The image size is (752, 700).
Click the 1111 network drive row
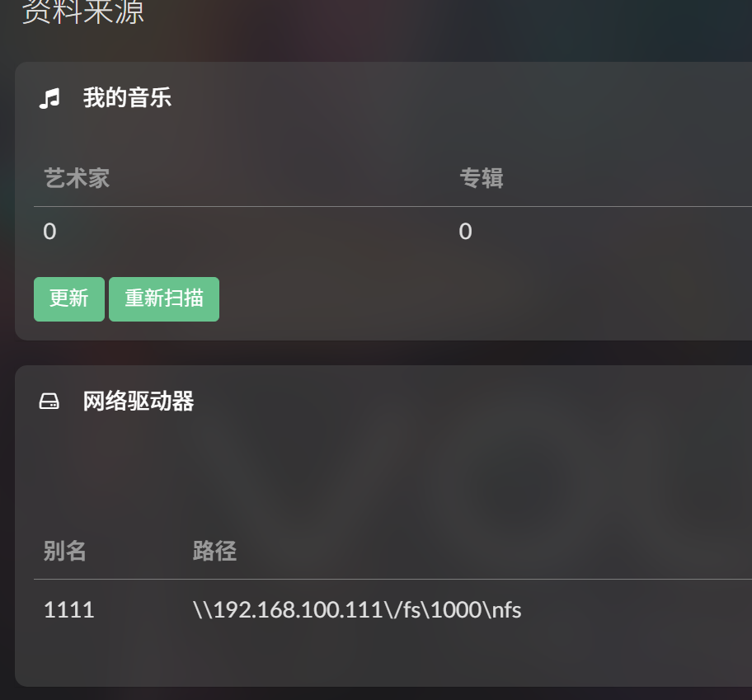tap(392, 610)
